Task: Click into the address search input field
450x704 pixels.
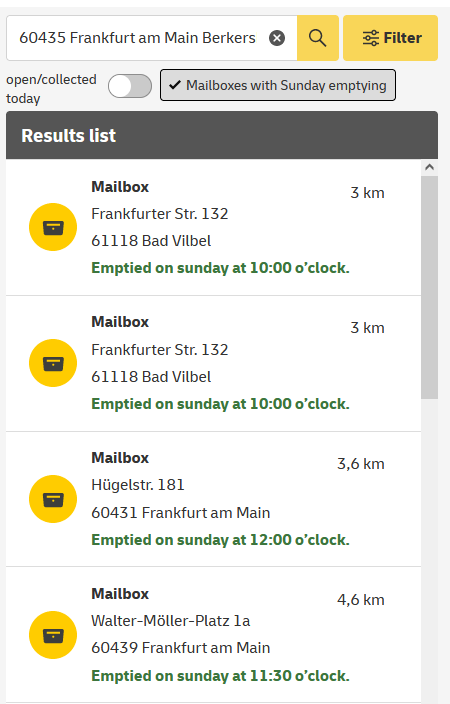Action: point(137,38)
